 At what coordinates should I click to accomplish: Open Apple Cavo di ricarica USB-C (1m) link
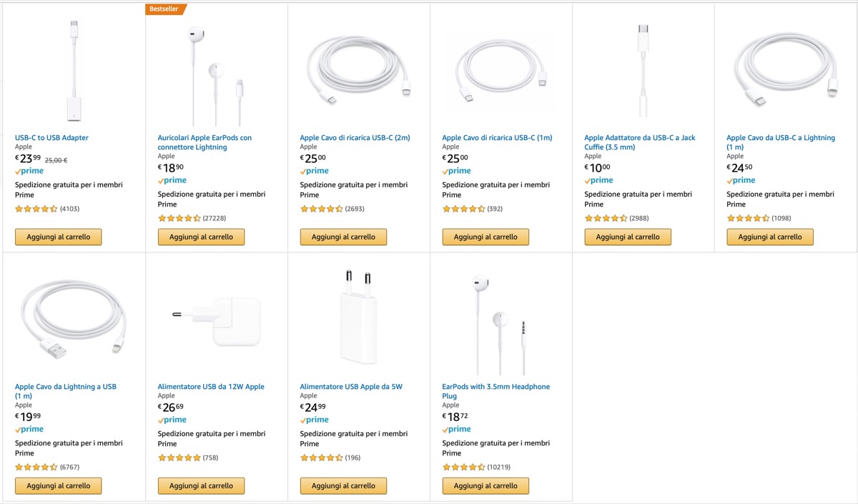tap(497, 138)
